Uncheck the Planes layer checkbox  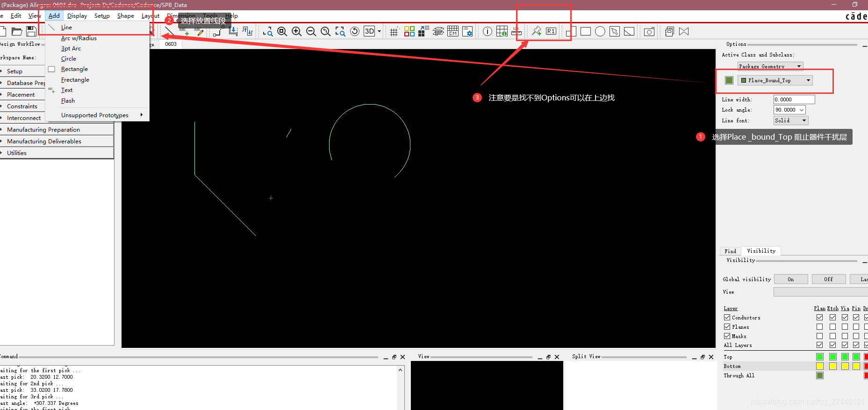pyautogui.click(x=727, y=327)
